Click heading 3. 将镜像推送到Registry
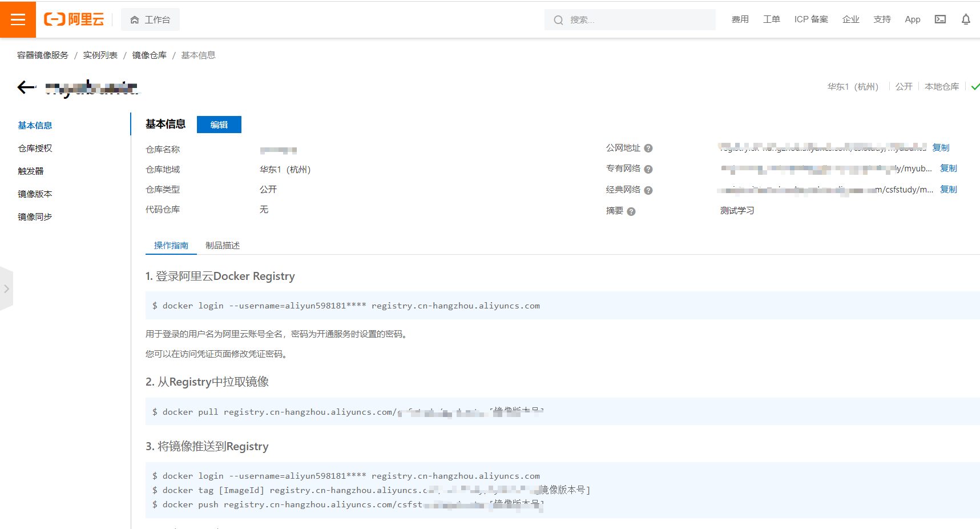The image size is (980, 529). (207, 447)
